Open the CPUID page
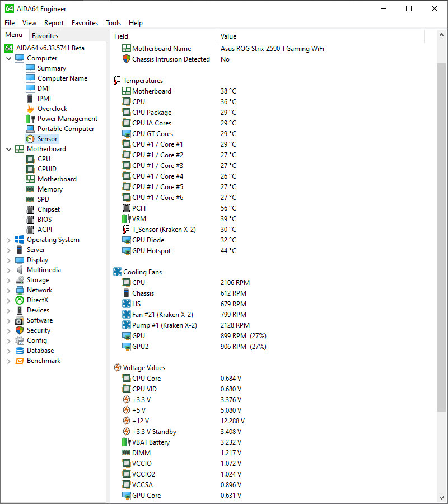448x504 pixels. coord(46,169)
